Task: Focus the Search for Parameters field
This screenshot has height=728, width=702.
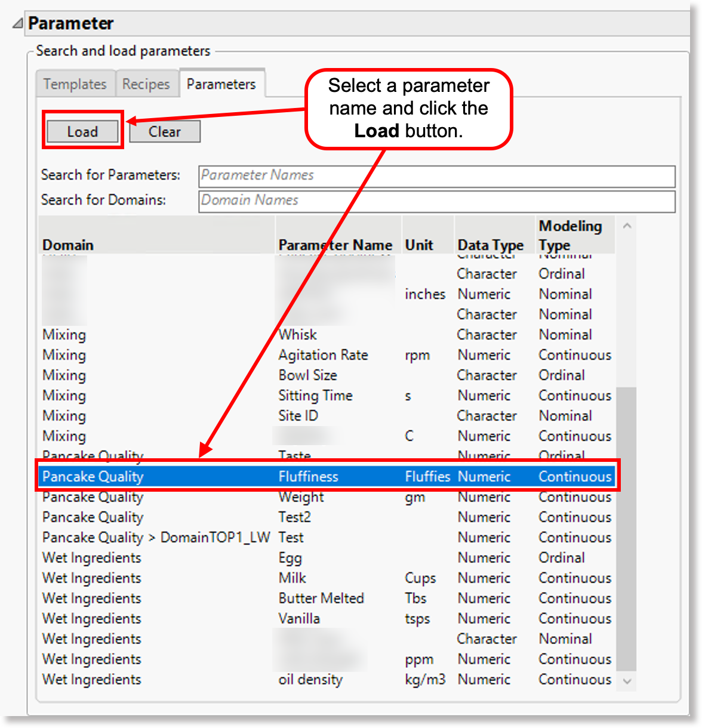Action: click(x=436, y=175)
